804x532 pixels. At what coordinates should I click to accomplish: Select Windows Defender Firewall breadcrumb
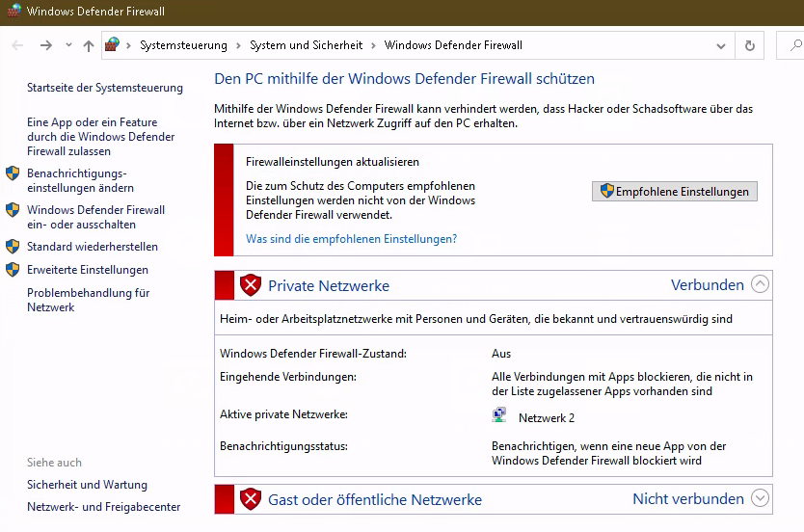(x=453, y=45)
